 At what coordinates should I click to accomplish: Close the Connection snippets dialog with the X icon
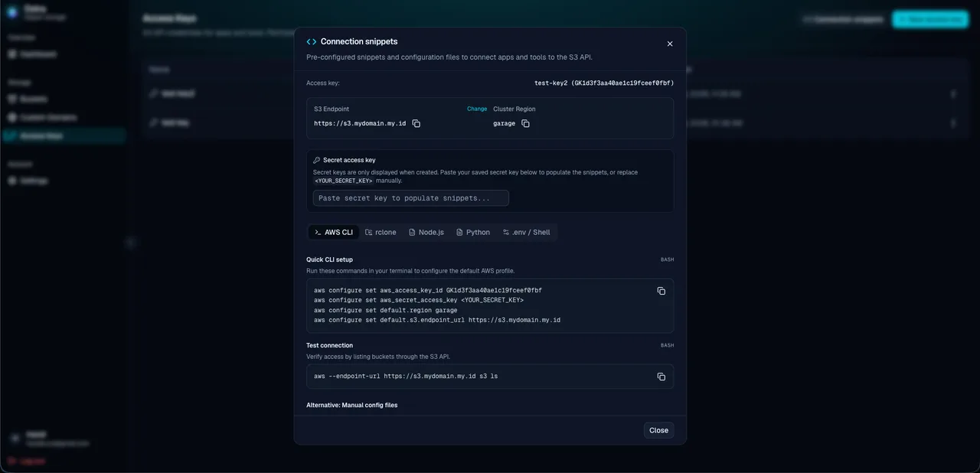point(670,44)
